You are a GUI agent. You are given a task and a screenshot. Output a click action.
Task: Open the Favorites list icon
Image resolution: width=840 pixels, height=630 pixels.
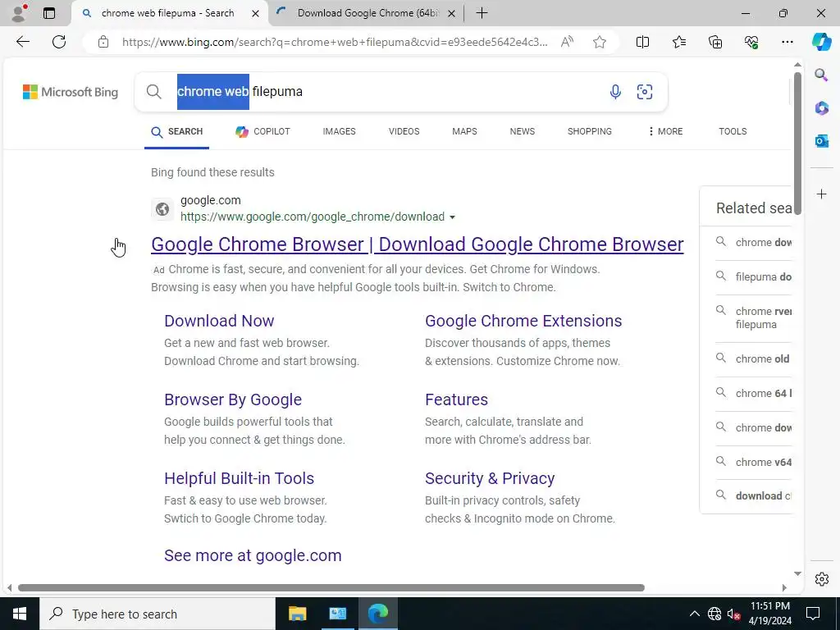[x=678, y=42]
